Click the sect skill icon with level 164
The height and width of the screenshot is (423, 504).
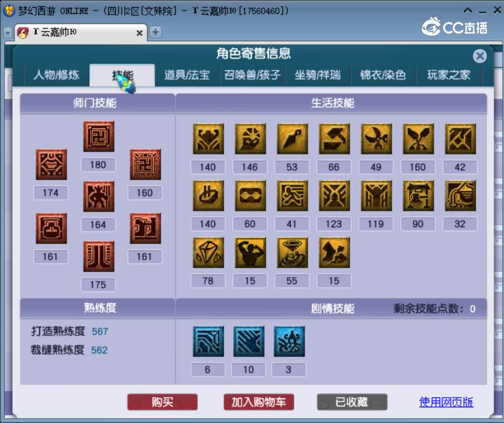coord(98,196)
